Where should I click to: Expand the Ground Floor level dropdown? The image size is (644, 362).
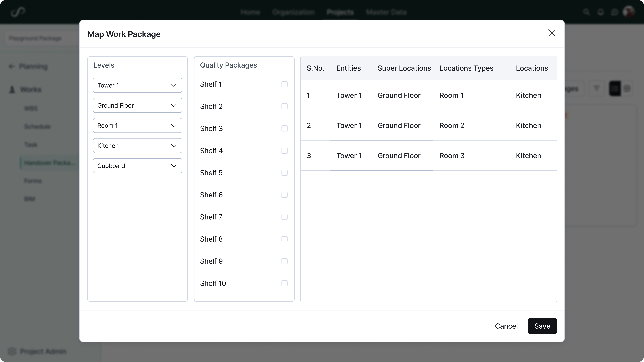(137, 105)
